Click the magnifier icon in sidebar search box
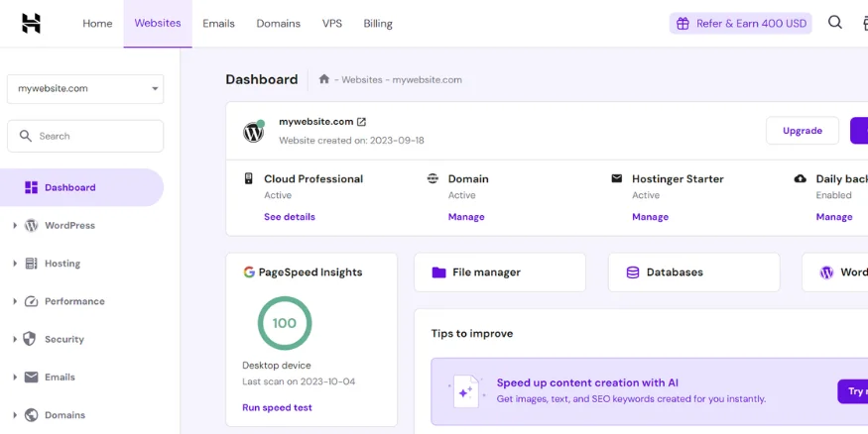This screenshot has width=868, height=434. pyautogui.click(x=26, y=136)
